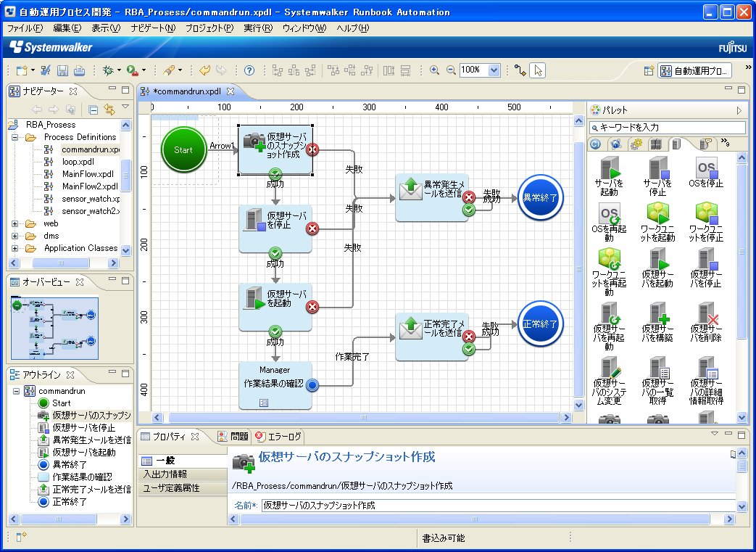Pick 仮想サーバを再起動 in the palette

[x=609, y=326]
